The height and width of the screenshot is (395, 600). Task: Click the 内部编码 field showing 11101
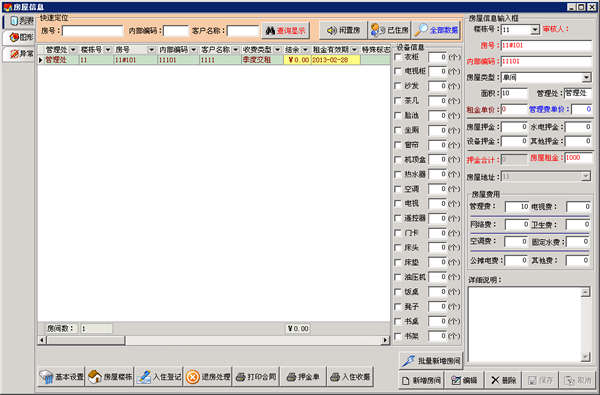click(x=546, y=61)
